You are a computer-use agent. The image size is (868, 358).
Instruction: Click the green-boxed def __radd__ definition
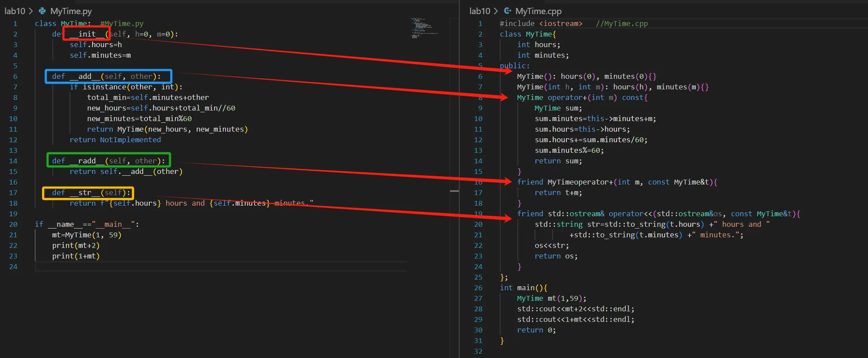tap(108, 161)
